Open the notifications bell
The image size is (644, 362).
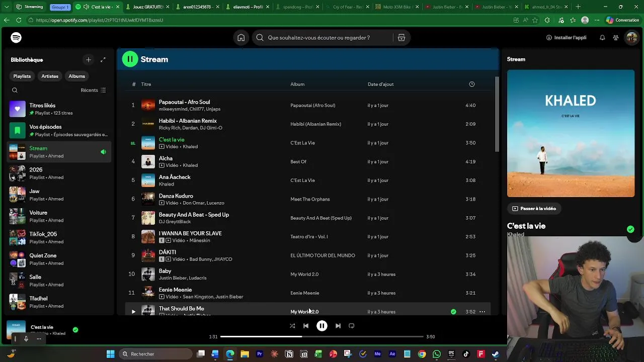(602, 38)
